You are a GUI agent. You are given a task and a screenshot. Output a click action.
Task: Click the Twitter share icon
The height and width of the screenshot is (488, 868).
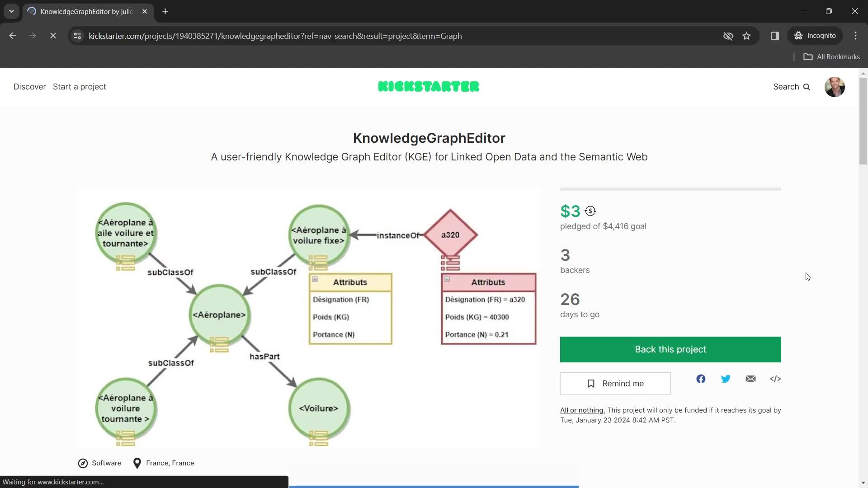[x=726, y=378]
